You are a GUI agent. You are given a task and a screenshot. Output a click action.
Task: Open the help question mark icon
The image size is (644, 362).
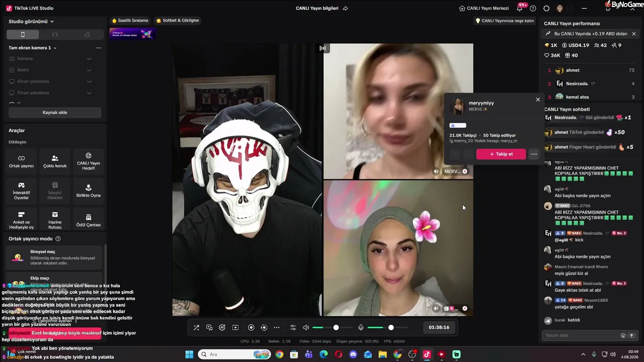533,8
